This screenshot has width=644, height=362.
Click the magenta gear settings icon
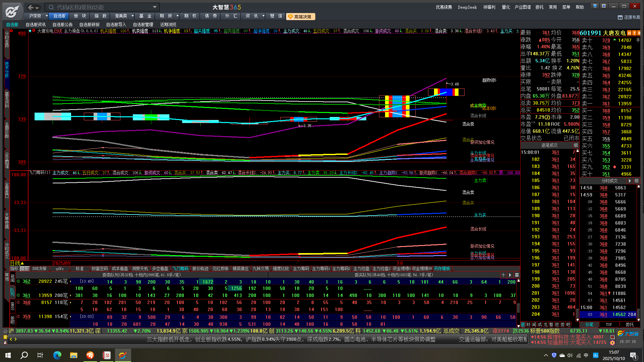point(612,343)
